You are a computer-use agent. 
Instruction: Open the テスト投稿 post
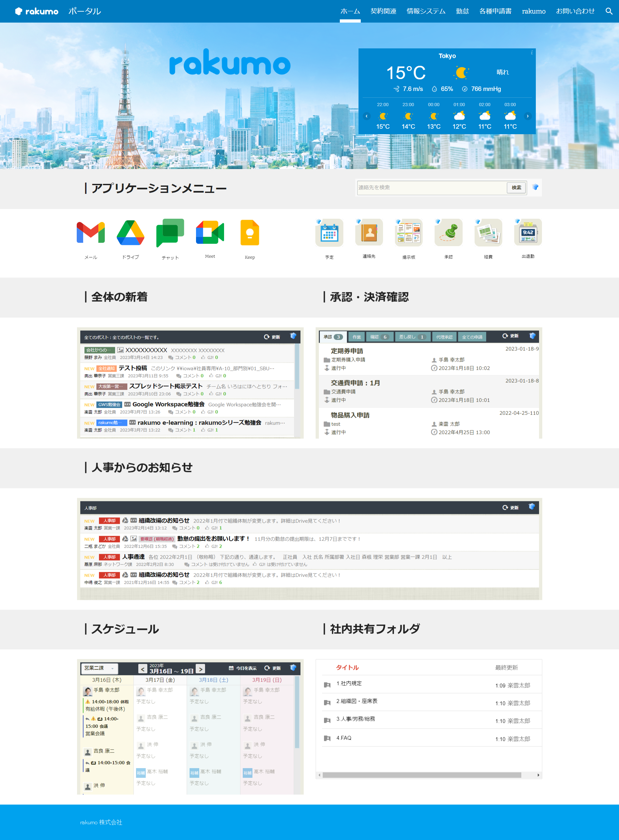coord(133,368)
